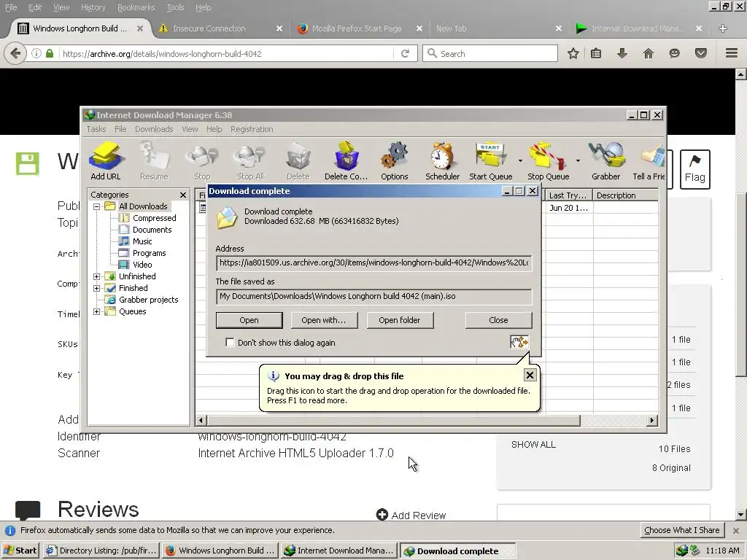Go to Firefox home page icon

[649, 53]
